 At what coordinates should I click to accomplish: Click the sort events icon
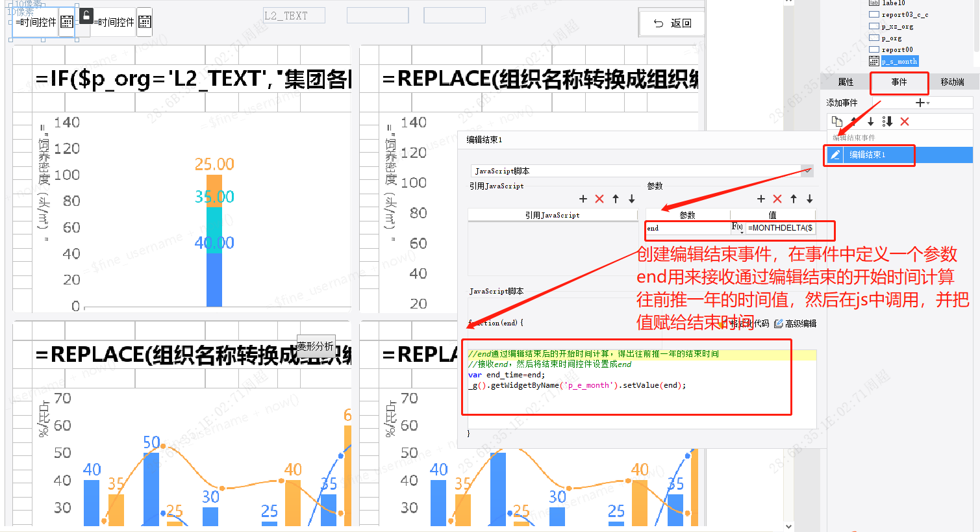[x=887, y=121]
